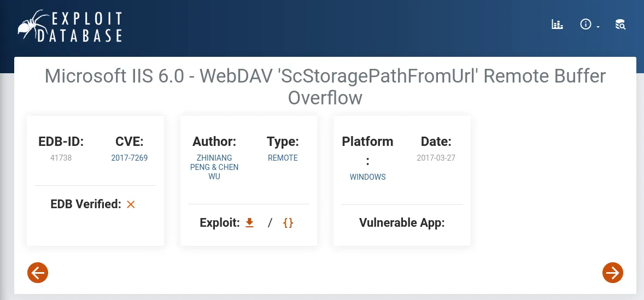Expand the info menu dropdown caret
This screenshot has width=644, height=300.
[x=598, y=27]
